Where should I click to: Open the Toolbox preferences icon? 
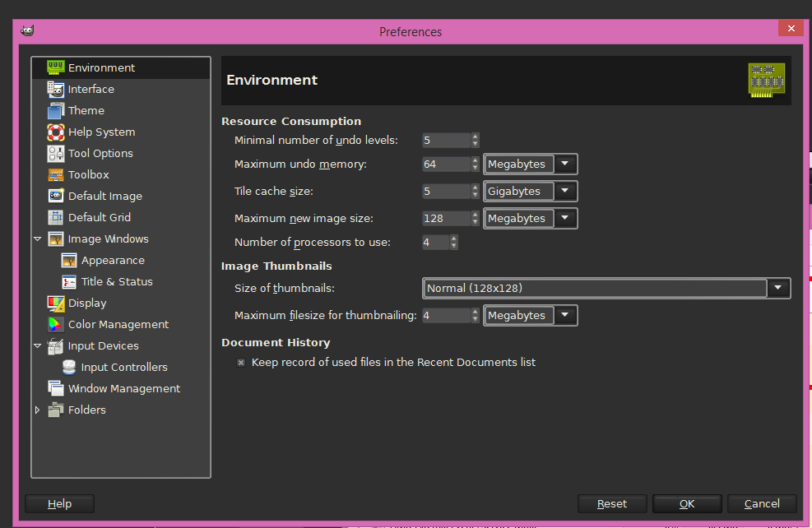coord(55,174)
